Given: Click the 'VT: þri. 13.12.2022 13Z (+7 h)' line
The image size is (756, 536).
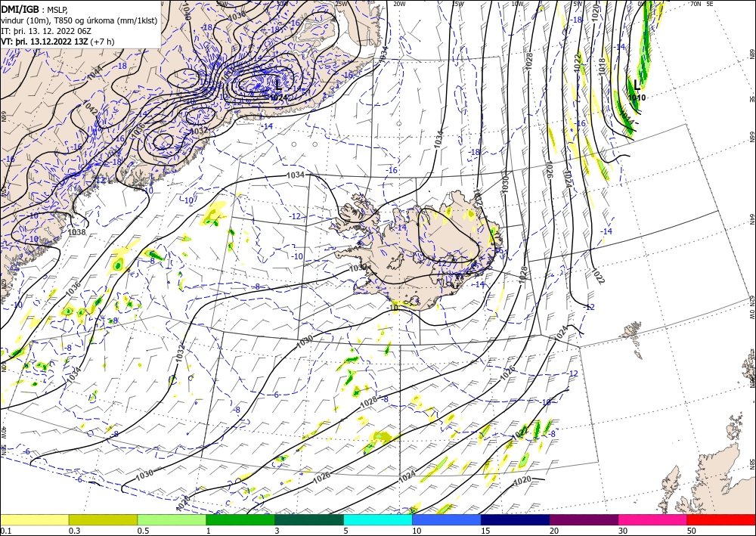Looking at the screenshot, I should (x=58, y=42).
